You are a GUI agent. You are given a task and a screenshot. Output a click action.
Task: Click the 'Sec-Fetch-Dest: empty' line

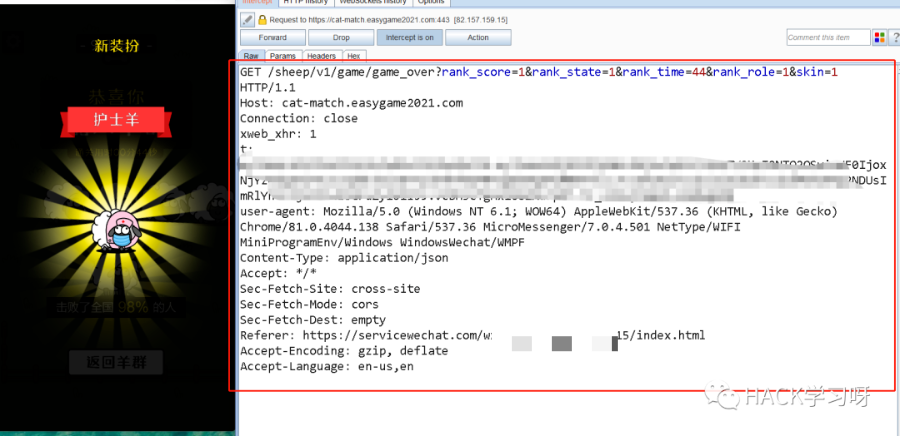pyautogui.click(x=313, y=320)
